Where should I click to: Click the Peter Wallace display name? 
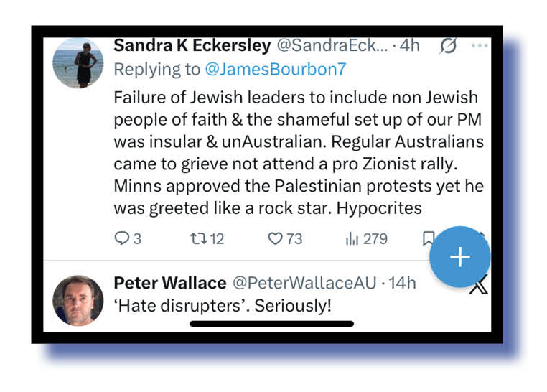tap(170, 283)
